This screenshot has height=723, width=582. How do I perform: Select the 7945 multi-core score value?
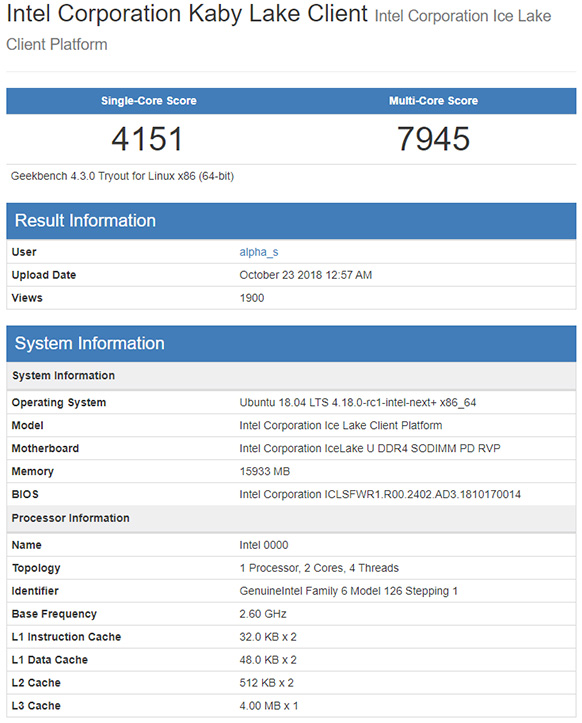[433, 139]
